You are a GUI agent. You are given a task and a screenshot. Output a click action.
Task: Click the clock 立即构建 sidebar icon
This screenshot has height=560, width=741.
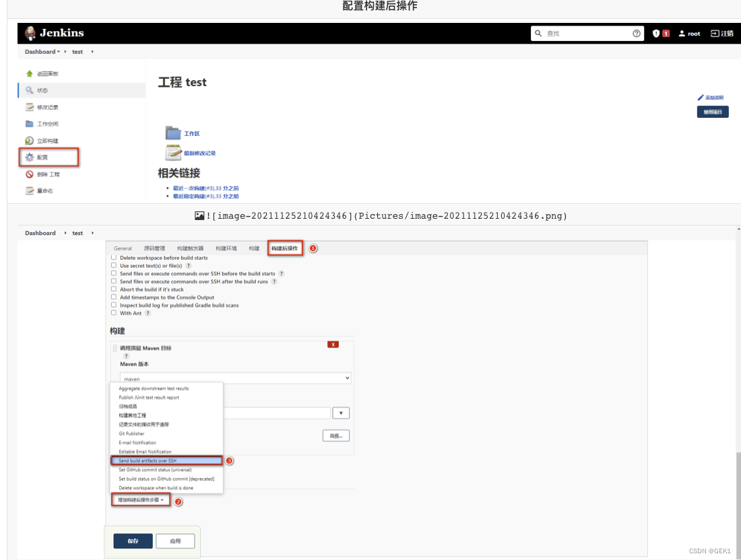point(29,141)
